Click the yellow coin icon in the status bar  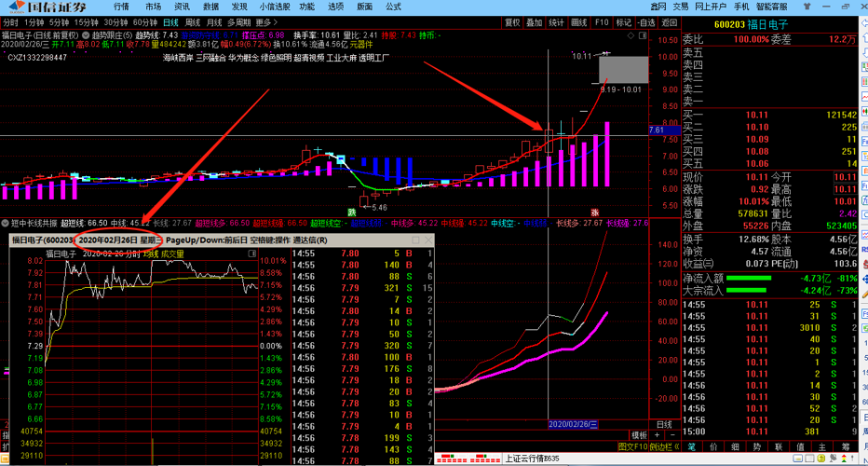pyautogui.click(x=821, y=459)
